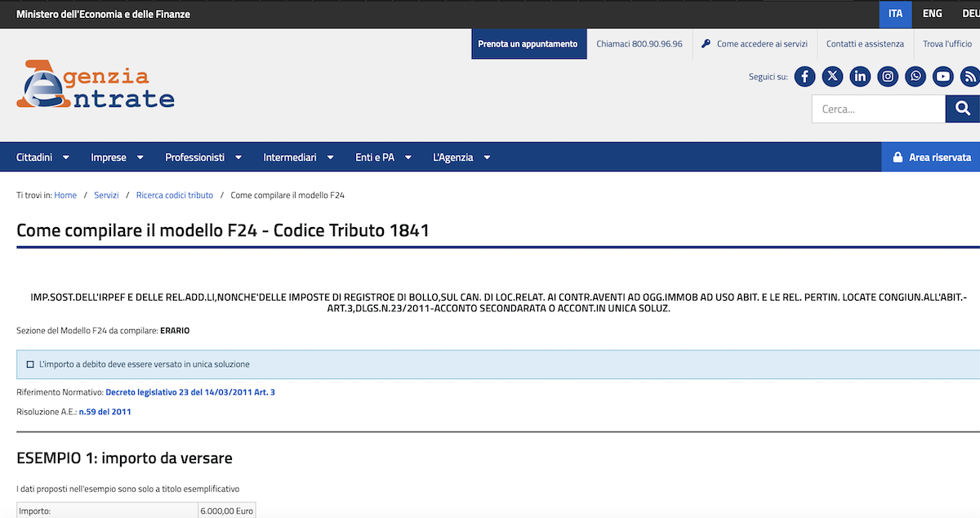
Task: Open Decreto legislativo 23 link
Action: (189, 392)
